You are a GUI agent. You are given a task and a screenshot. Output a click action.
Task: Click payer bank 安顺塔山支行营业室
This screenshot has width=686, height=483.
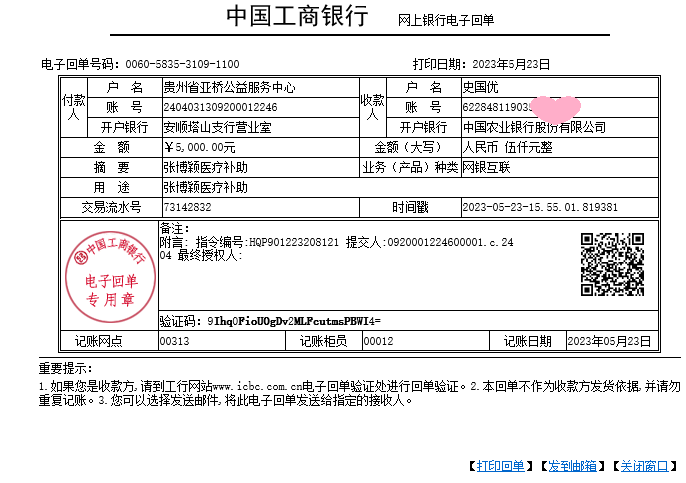click(217, 127)
